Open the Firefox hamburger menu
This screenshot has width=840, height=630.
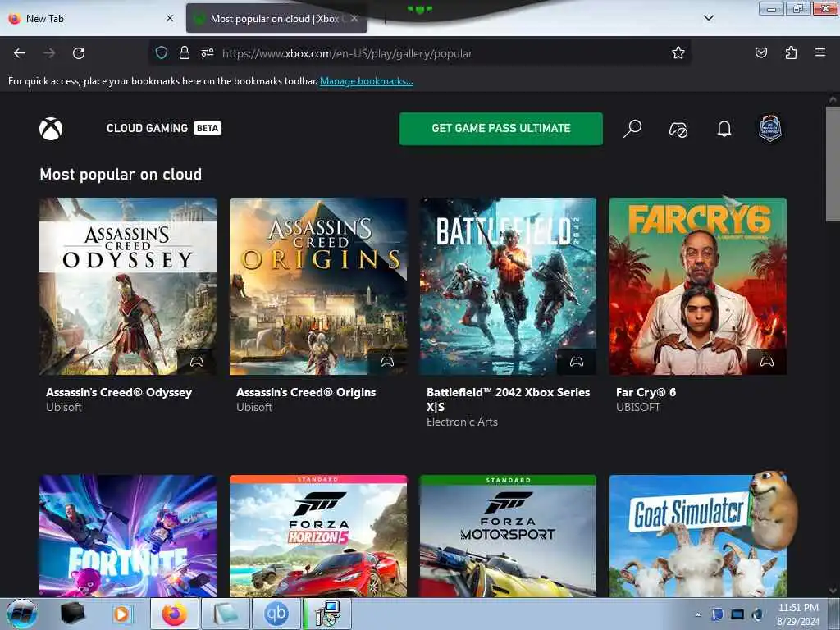(x=820, y=52)
